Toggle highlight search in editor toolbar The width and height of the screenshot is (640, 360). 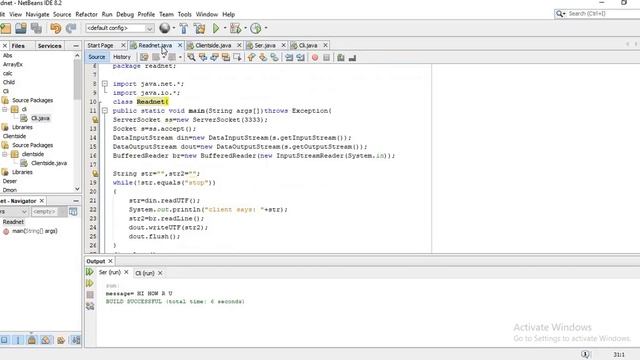(226, 58)
